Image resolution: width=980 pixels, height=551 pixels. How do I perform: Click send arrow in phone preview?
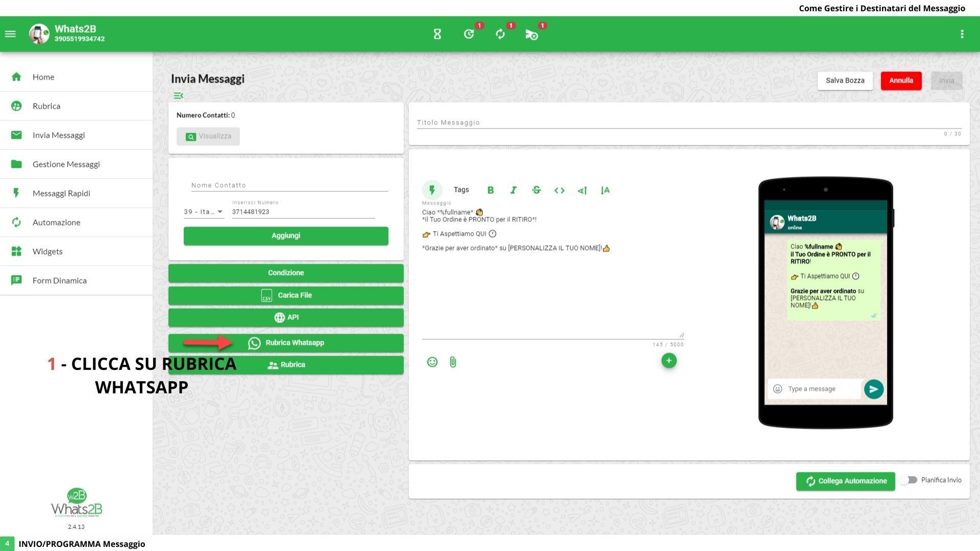874,389
